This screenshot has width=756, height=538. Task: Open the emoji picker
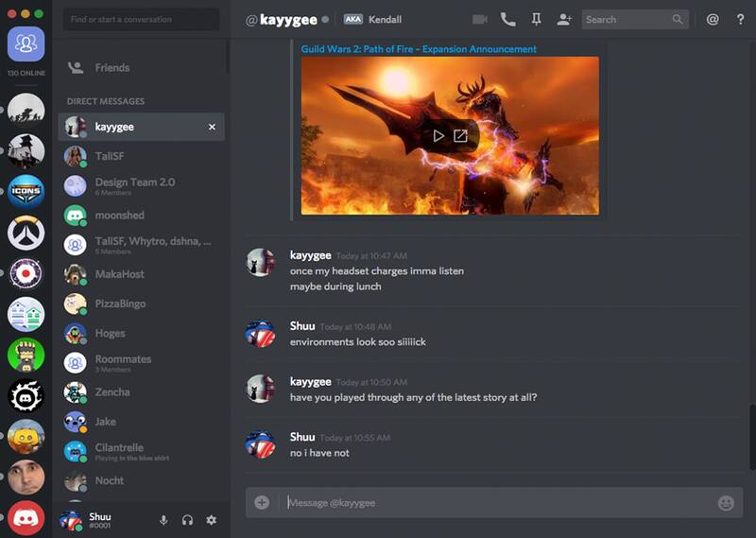pyautogui.click(x=726, y=503)
